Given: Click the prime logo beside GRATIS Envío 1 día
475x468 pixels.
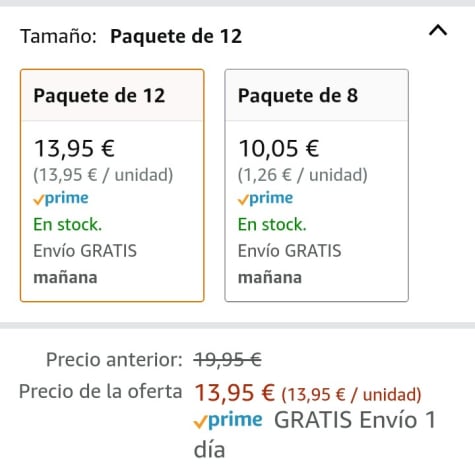Looking at the screenshot, I should (x=228, y=420).
